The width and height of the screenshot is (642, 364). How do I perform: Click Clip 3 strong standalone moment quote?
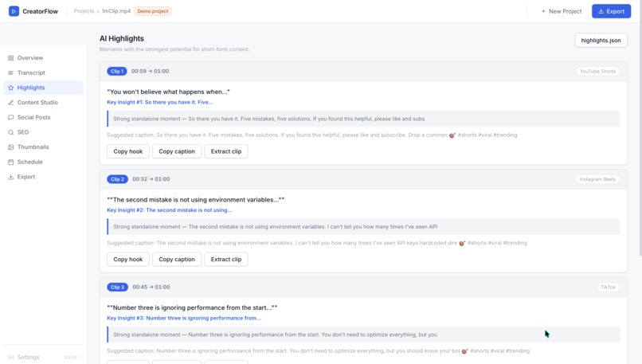click(x=363, y=335)
